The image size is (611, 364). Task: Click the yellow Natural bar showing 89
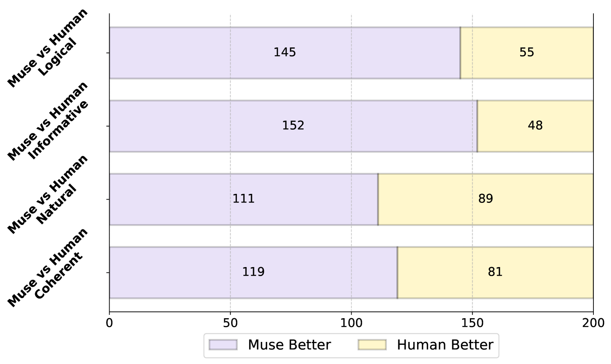pyautogui.click(x=485, y=199)
